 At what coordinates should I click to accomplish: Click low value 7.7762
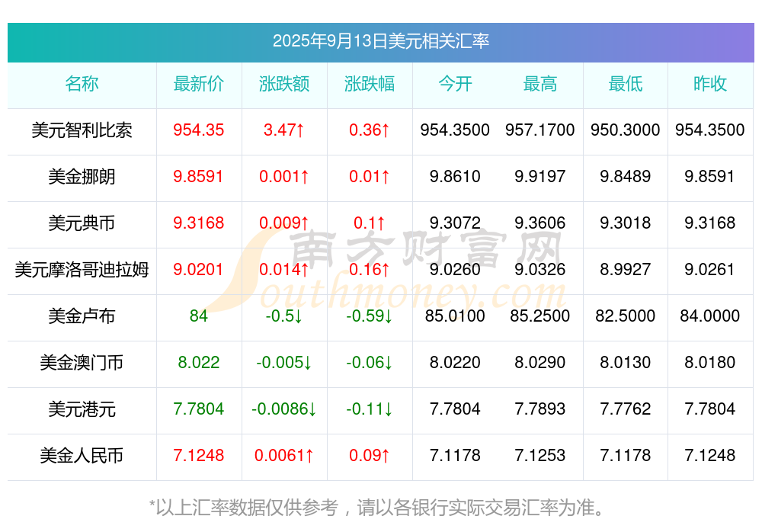click(626, 409)
